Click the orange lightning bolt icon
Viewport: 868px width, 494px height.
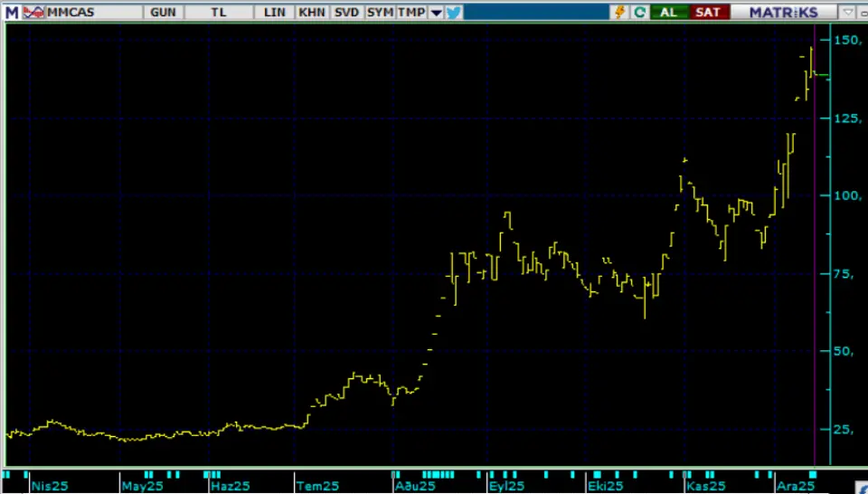pos(620,12)
